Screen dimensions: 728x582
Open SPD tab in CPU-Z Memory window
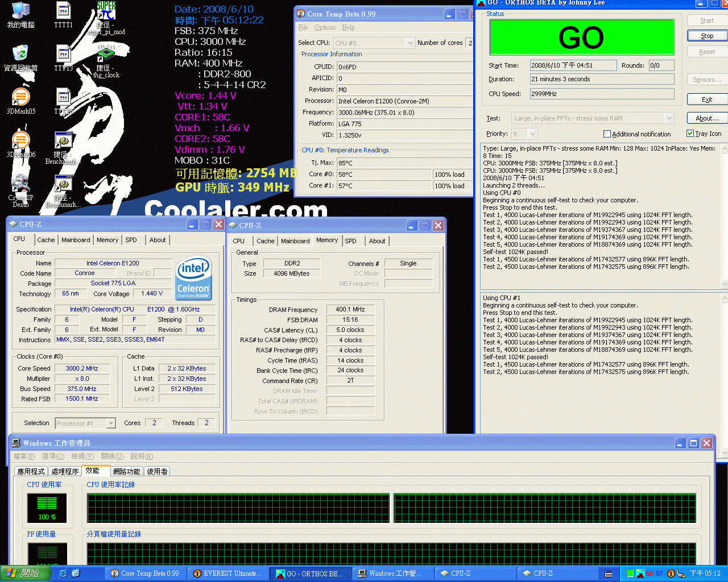(x=351, y=241)
